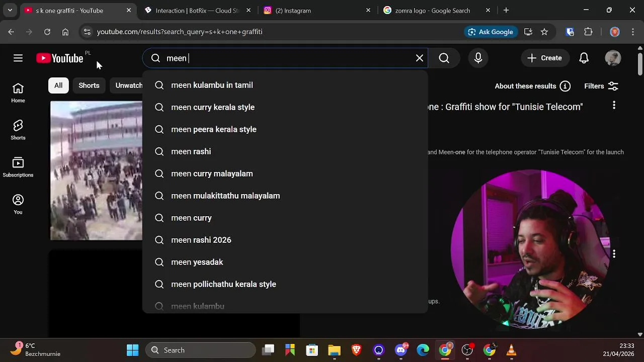Choose the plain meen curry suggestion

(x=285, y=218)
